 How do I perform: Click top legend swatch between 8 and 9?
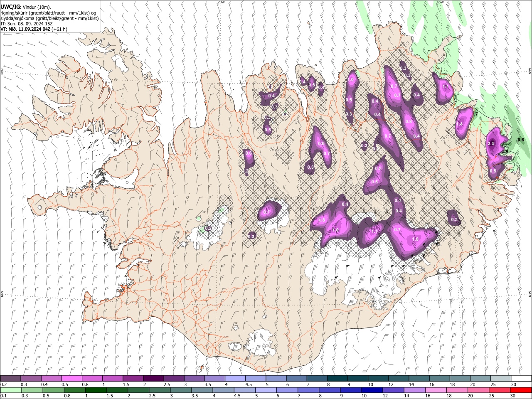click(x=337, y=378)
